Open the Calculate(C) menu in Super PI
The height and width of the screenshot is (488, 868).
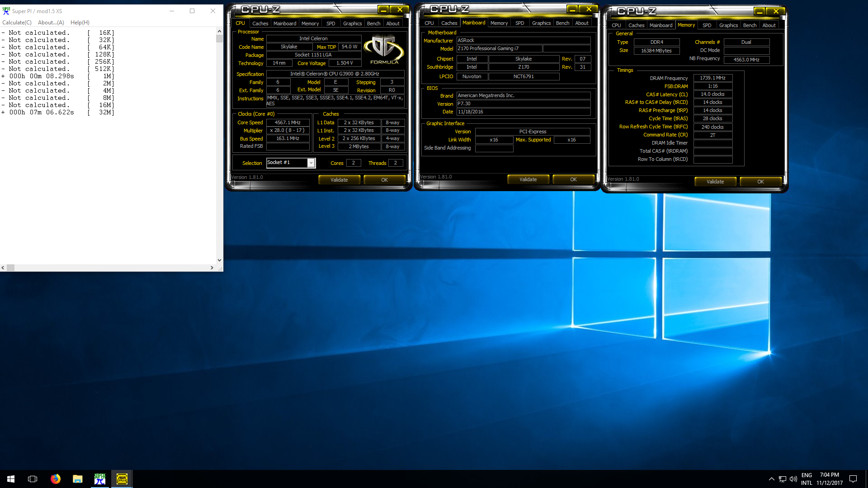17,23
